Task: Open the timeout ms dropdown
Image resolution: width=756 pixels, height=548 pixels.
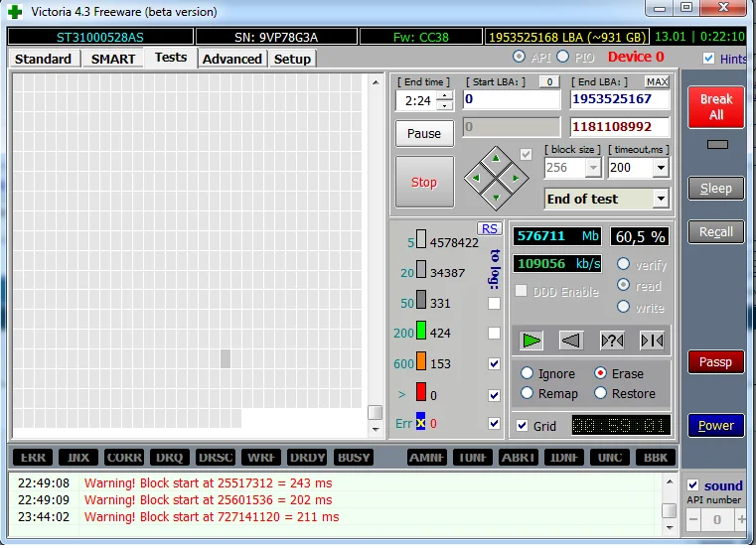Action: click(x=661, y=169)
